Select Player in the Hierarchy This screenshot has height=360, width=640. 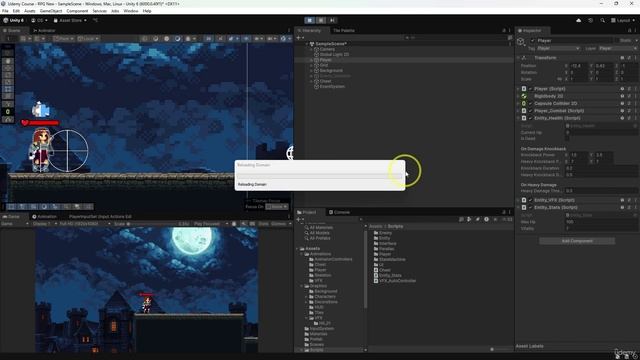click(326, 60)
